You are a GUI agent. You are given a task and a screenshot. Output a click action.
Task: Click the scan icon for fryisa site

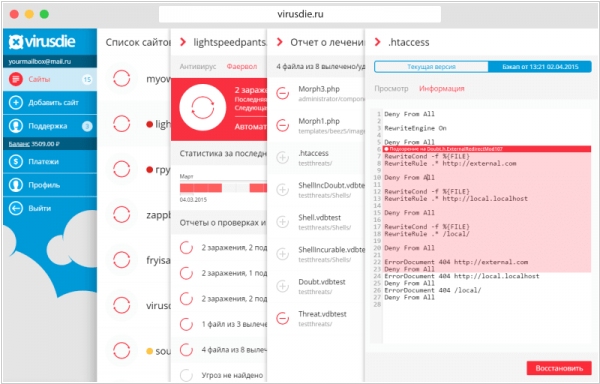point(121,260)
